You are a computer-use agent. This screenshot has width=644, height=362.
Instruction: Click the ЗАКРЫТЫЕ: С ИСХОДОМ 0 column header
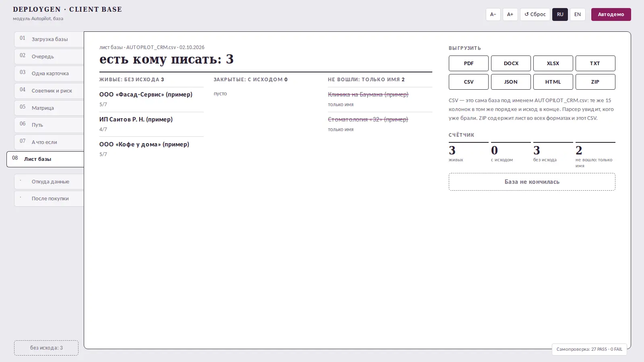coord(250,80)
